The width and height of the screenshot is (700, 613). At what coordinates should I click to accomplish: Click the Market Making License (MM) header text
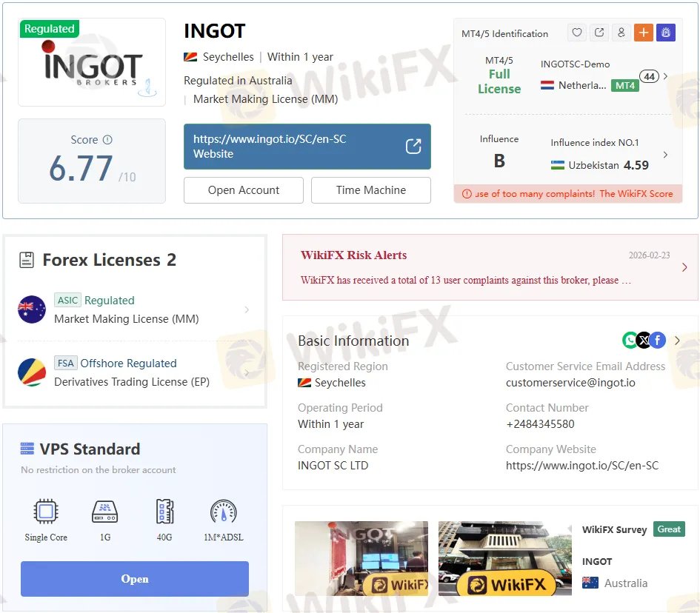(265, 99)
